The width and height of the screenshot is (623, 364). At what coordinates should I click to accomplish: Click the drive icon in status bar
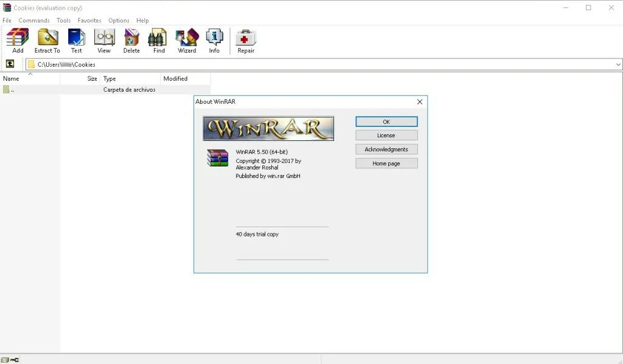click(5, 360)
